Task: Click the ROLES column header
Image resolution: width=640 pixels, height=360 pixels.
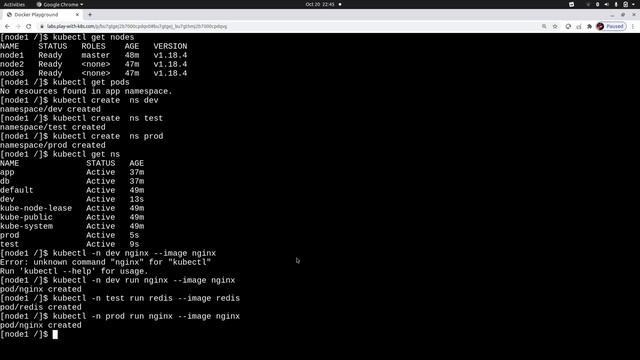Action: tap(93, 47)
